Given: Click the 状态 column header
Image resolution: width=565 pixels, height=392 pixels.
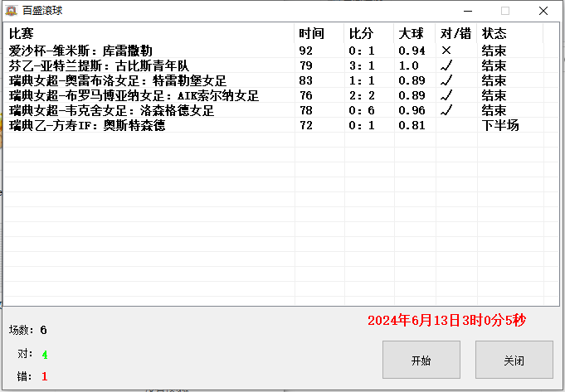Looking at the screenshot, I should click(x=510, y=33).
